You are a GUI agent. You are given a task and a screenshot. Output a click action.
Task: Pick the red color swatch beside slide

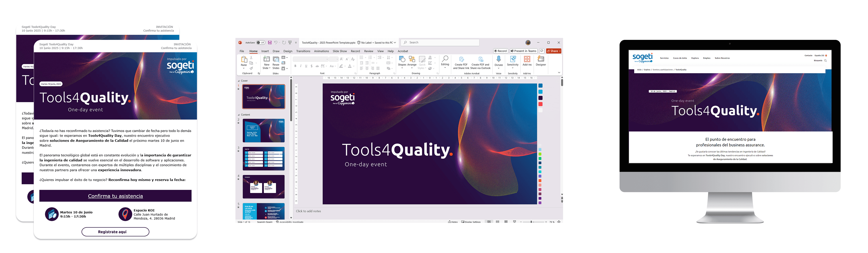click(x=540, y=104)
